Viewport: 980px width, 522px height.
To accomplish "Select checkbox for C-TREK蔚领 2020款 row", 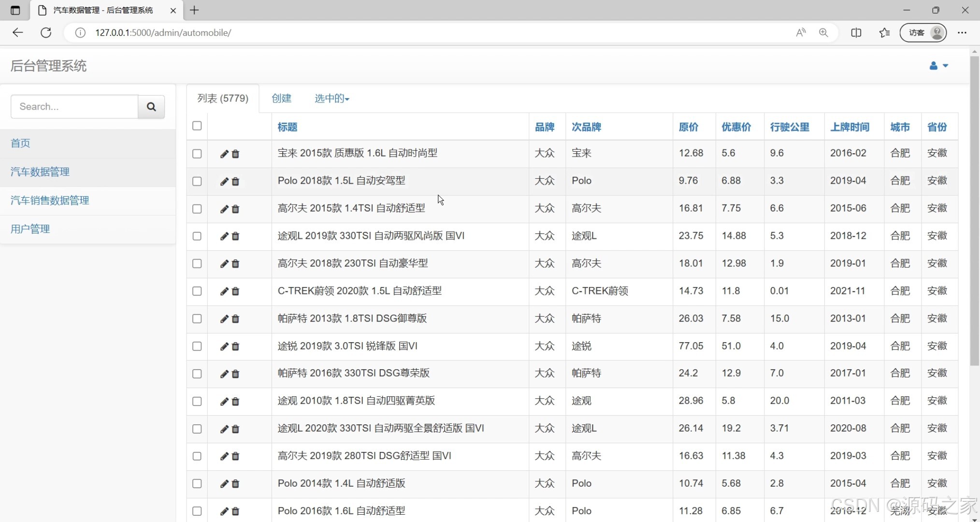I will (197, 291).
